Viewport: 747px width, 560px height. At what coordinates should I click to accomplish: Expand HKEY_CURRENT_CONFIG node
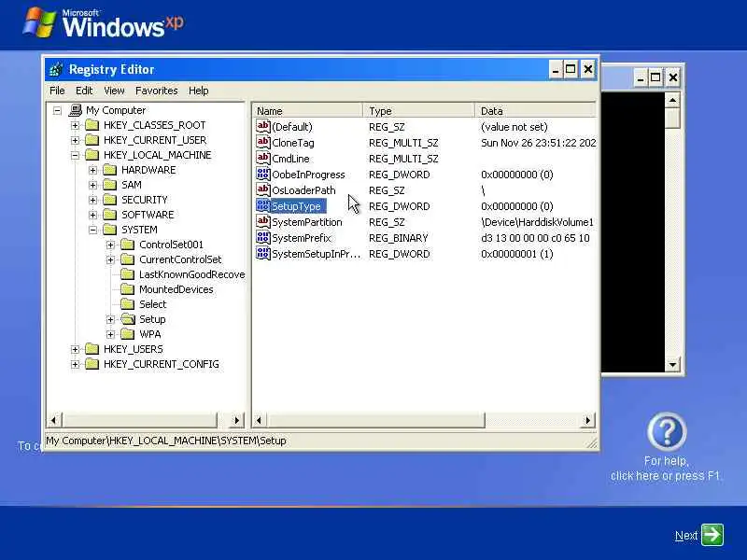tap(76, 365)
